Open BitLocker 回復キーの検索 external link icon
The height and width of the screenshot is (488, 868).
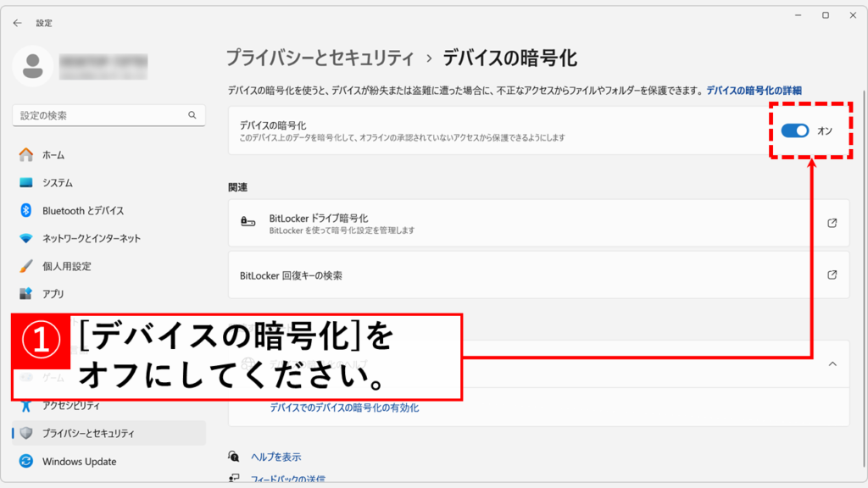click(x=832, y=275)
